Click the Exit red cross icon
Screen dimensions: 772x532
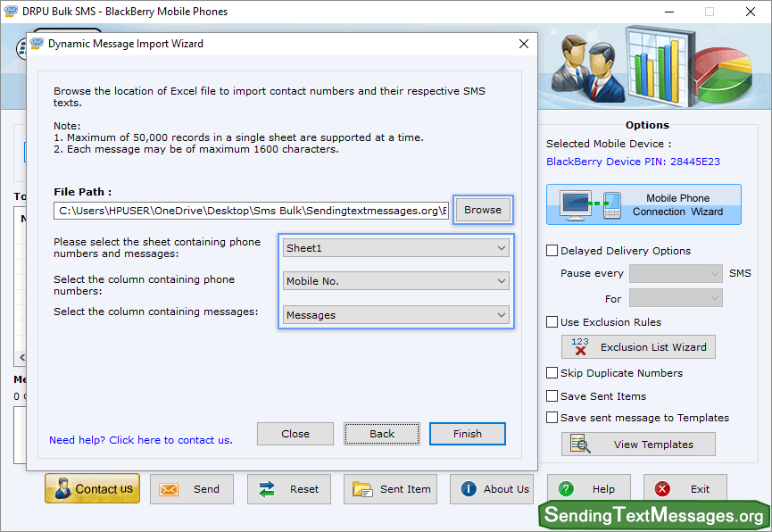pos(662,488)
